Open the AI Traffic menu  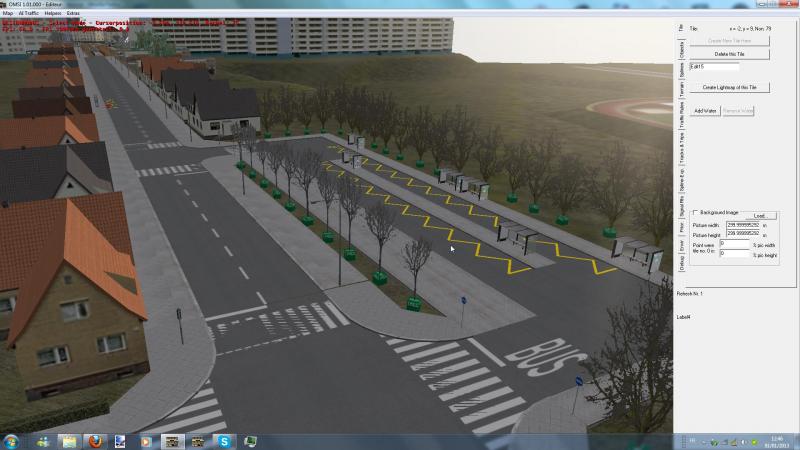pyautogui.click(x=29, y=13)
